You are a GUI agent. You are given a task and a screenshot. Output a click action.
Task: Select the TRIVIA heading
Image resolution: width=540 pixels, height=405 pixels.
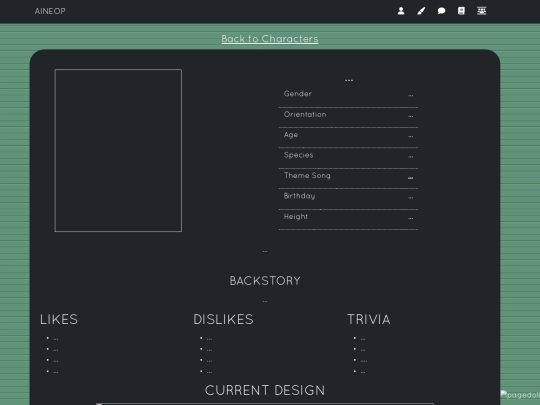coord(368,319)
